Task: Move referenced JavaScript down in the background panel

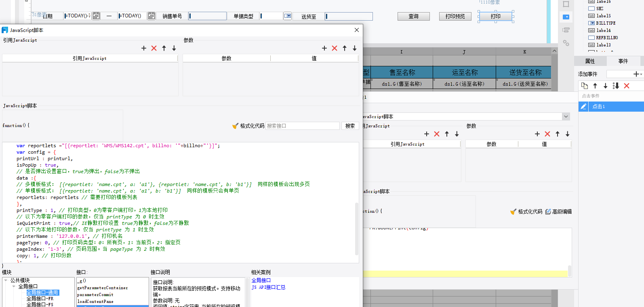Action: [457, 134]
